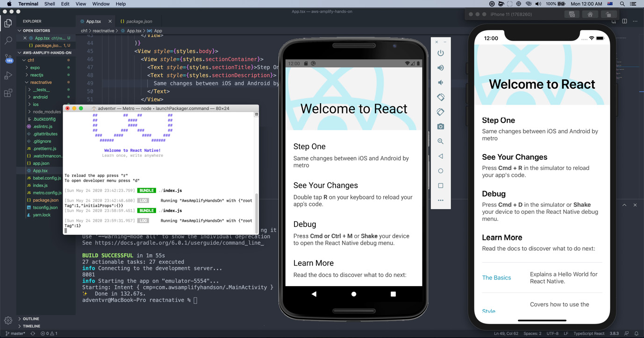644x338 pixels.
Task: Open the Help menu
Action: [x=121, y=4]
